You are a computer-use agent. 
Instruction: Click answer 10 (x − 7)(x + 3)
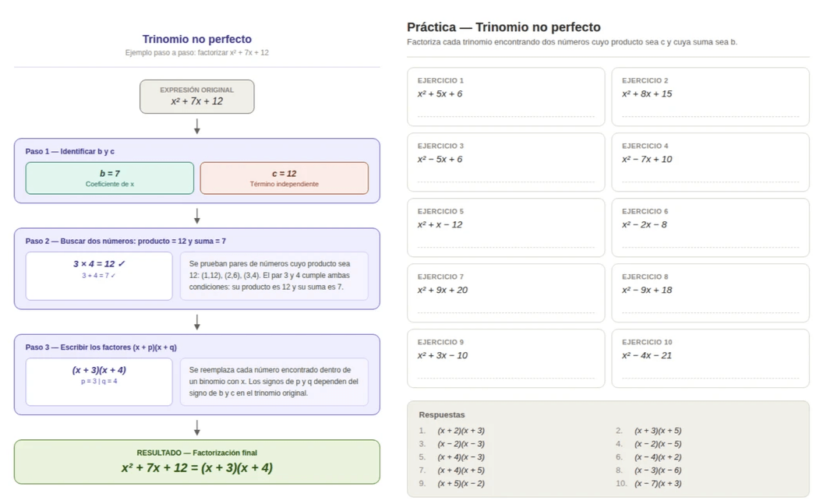658,483
